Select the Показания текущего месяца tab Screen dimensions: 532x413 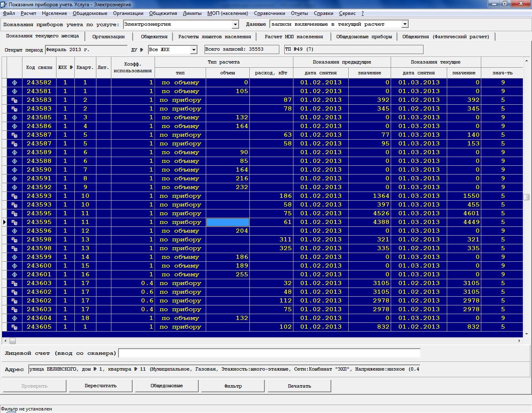(x=42, y=36)
